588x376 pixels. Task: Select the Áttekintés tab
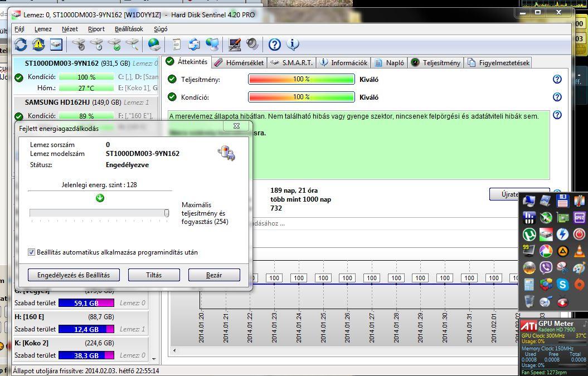[x=186, y=61]
